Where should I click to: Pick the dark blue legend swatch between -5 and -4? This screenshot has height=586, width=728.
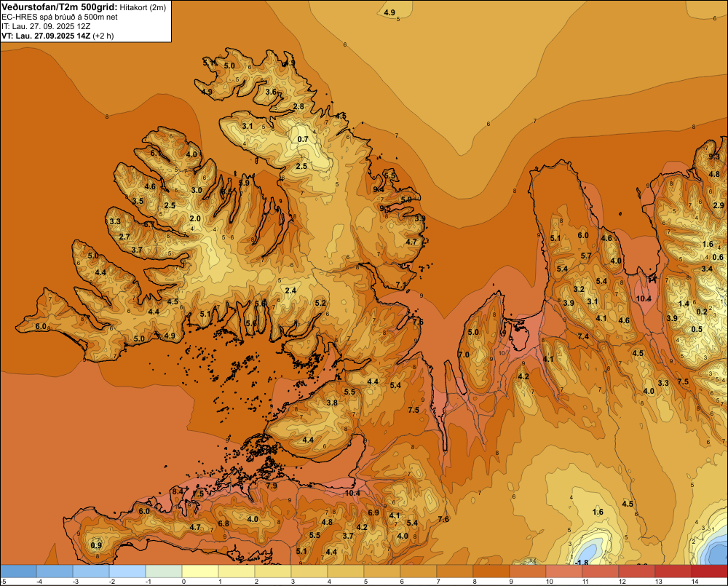coord(19,571)
